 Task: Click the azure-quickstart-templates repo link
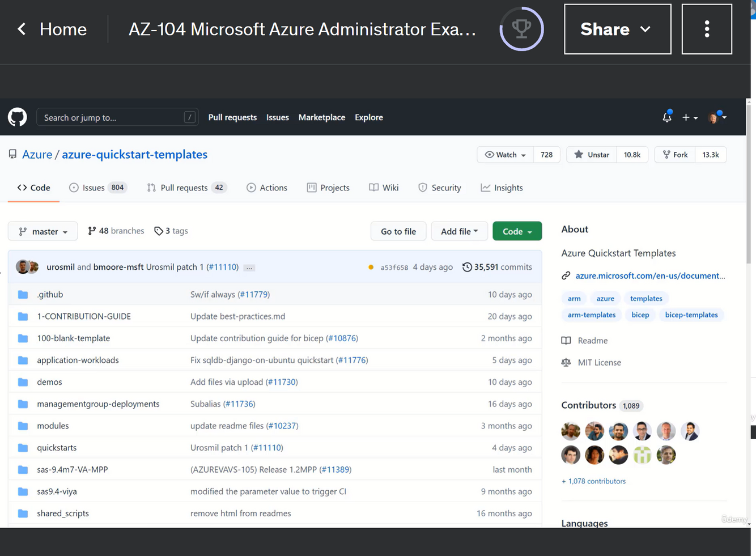point(134,154)
